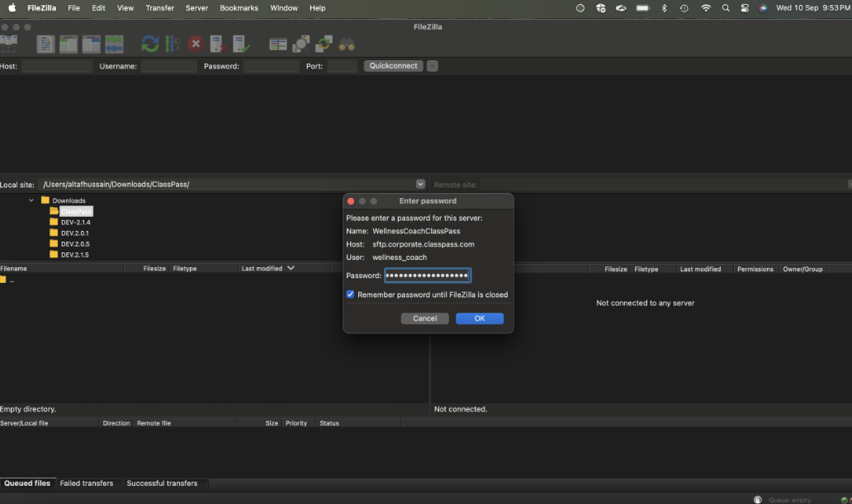Collapse the Downloads folder tree node

(31, 200)
